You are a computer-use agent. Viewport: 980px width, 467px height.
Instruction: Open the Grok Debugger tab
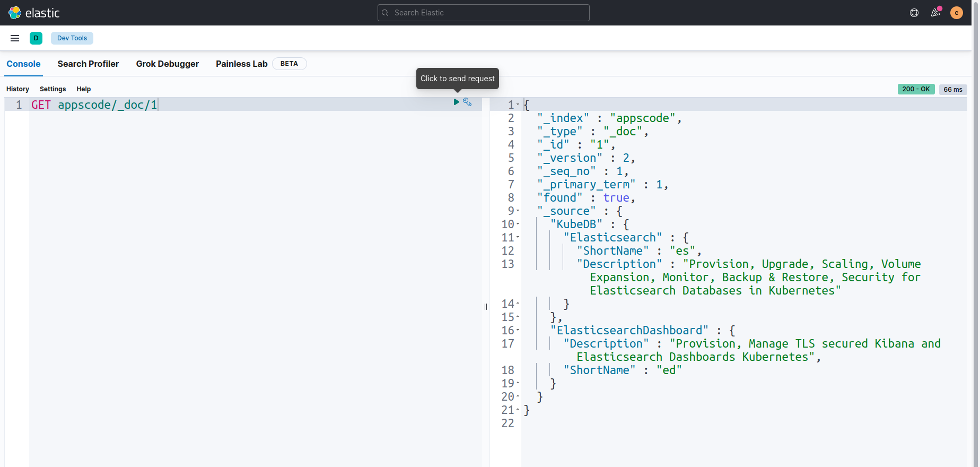coord(167,64)
